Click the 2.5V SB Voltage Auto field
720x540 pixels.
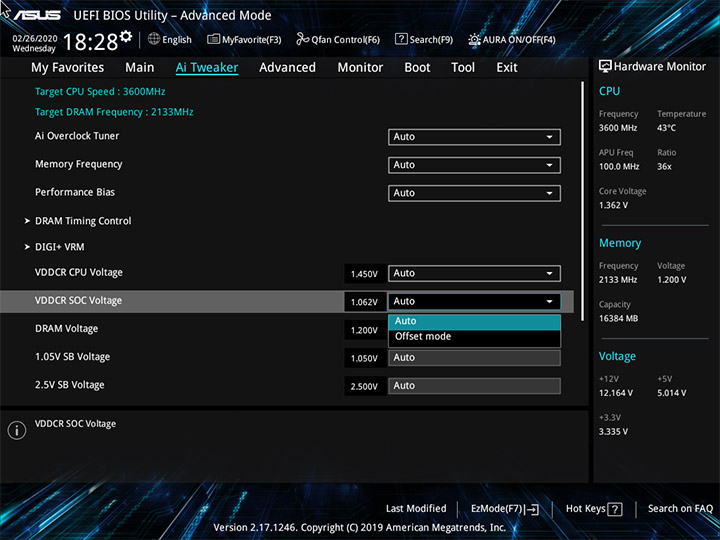click(x=474, y=386)
